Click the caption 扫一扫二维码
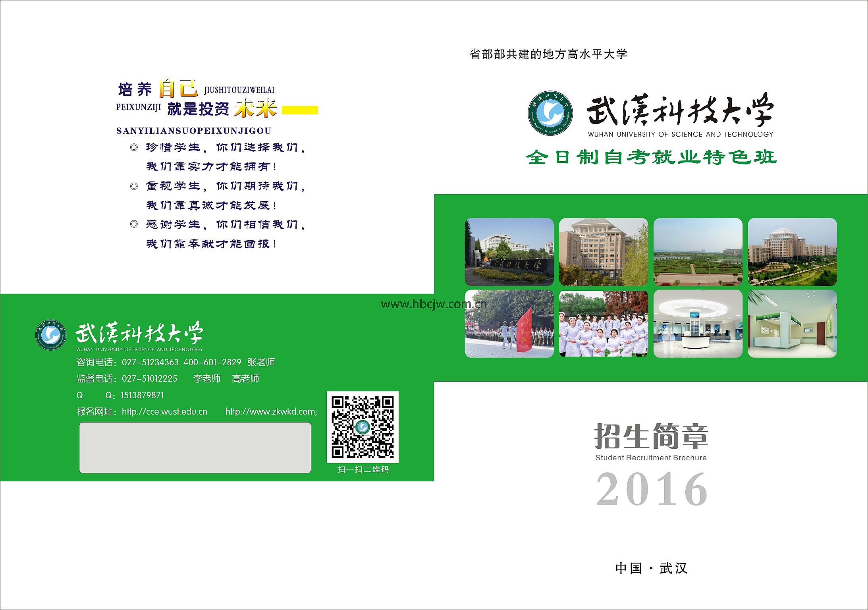This screenshot has width=868, height=610. [363, 469]
